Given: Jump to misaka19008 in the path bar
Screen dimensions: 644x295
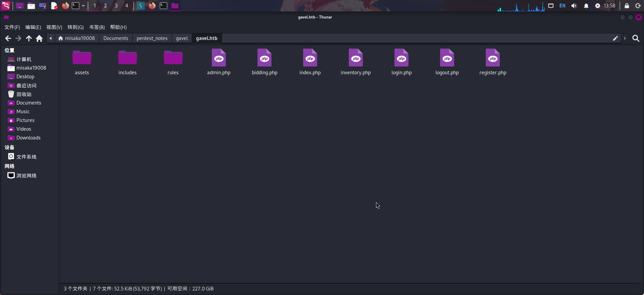Looking at the screenshot, I should coord(77,38).
